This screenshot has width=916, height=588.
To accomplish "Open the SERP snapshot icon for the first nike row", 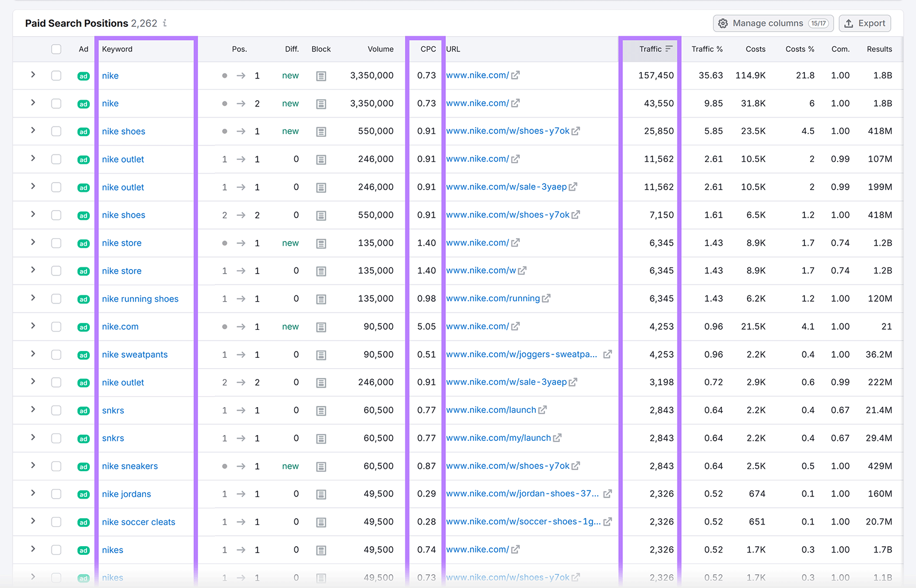I will 321,75.
